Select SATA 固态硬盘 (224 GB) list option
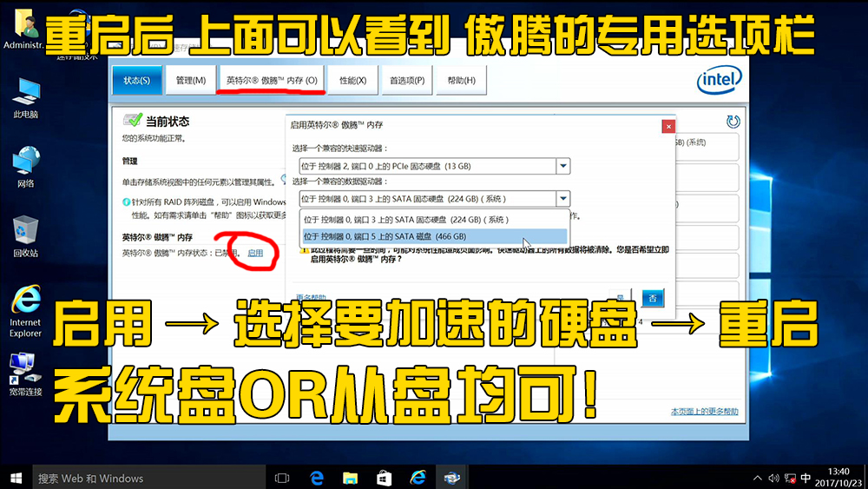868x489 pixels. pyautogui.click(x=435, y=219)
